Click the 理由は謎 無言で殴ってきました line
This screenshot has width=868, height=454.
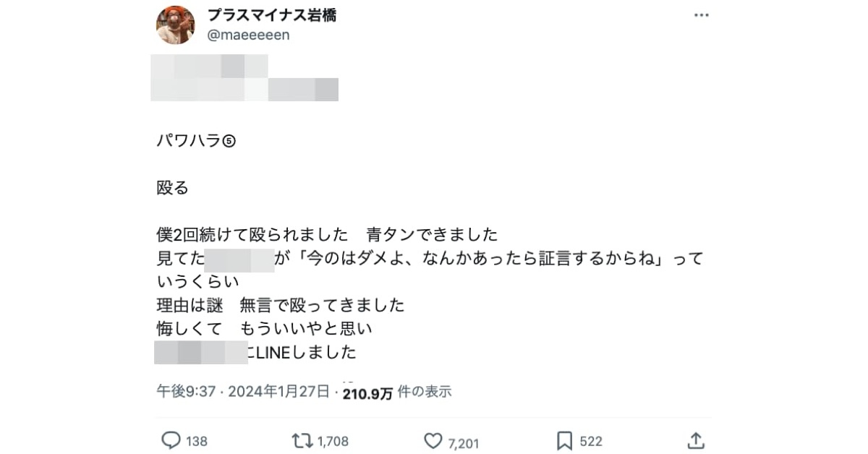[281, 305]
